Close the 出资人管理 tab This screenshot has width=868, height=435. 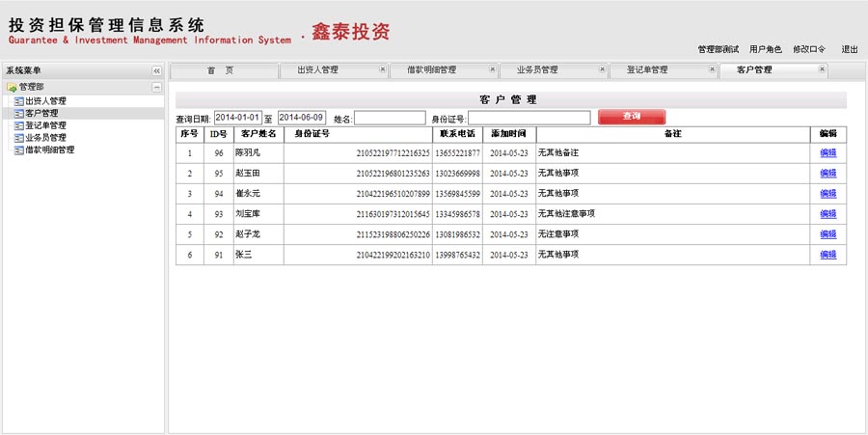tap(383, 69)
